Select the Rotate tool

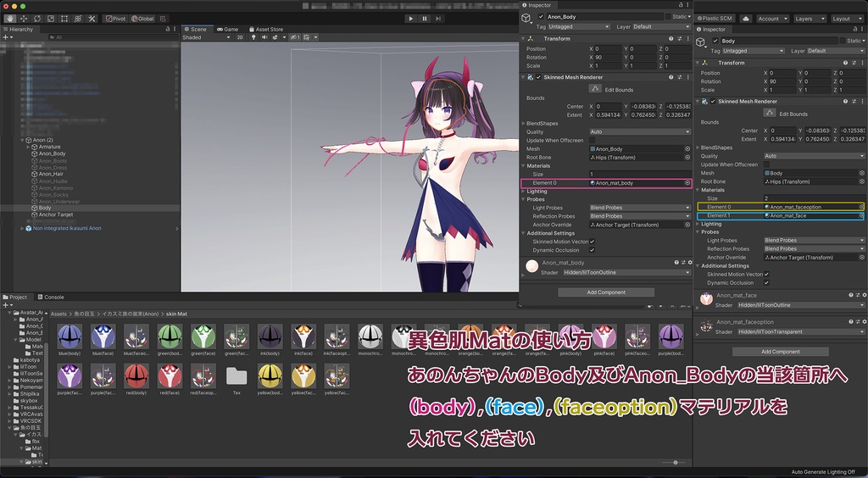37,19
